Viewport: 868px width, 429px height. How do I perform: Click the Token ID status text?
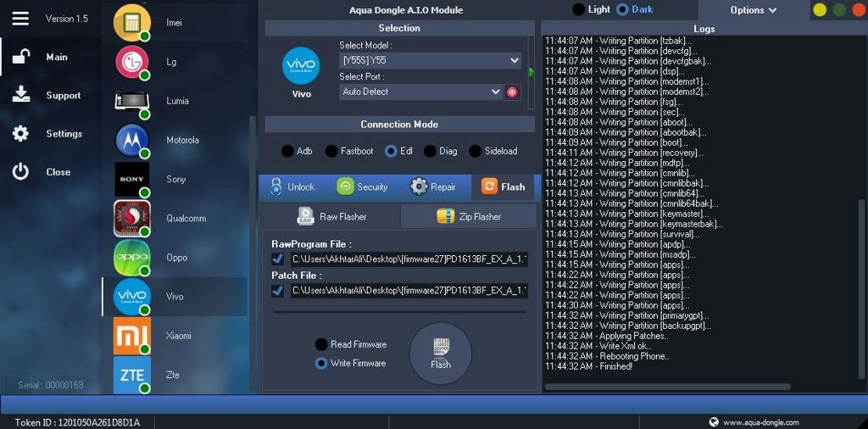77,422
